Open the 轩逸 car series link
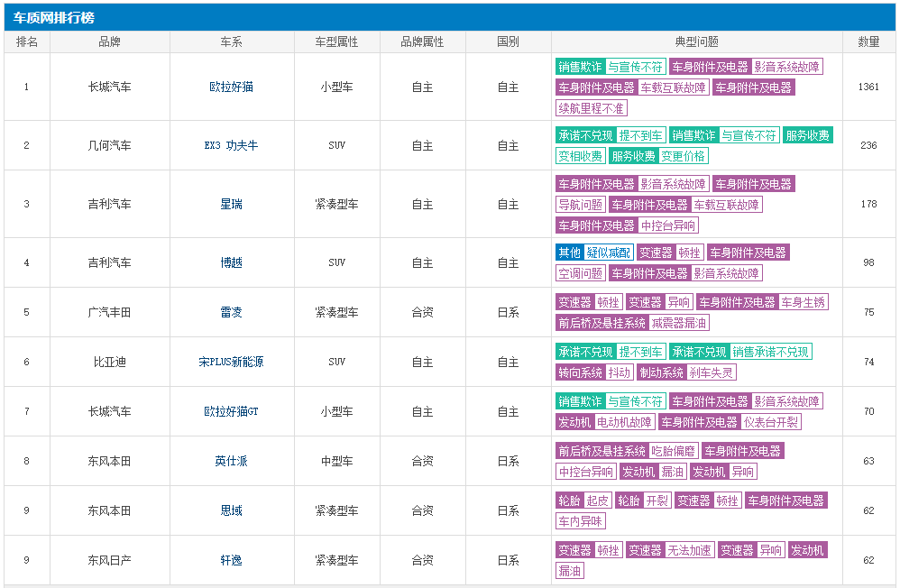This screenshot has height=588, width=900. 232,560
